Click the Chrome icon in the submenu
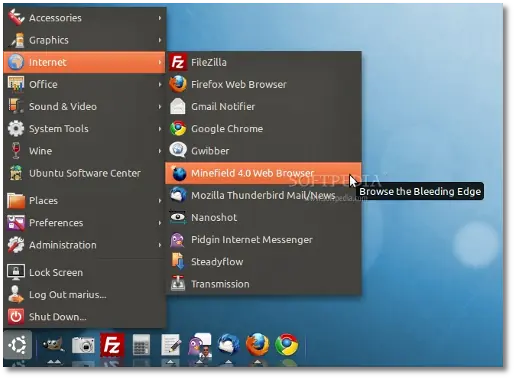The width and height of the screenshot is (514, 378). click(178, 129)
